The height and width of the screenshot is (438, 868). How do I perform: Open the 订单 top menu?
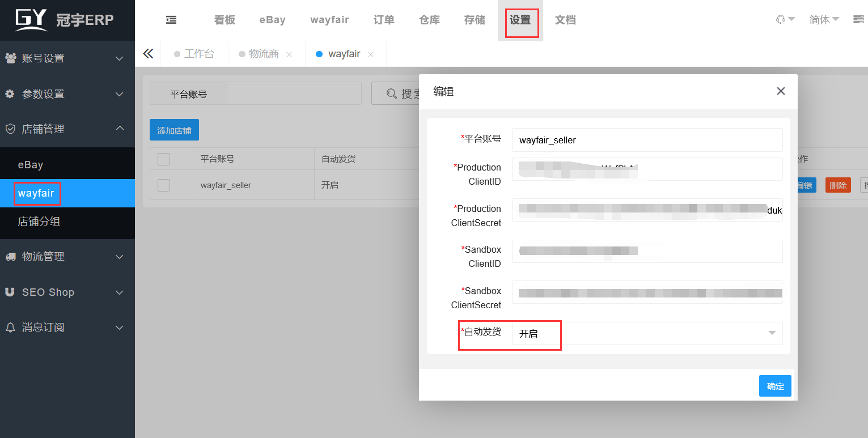click(384, 20)
